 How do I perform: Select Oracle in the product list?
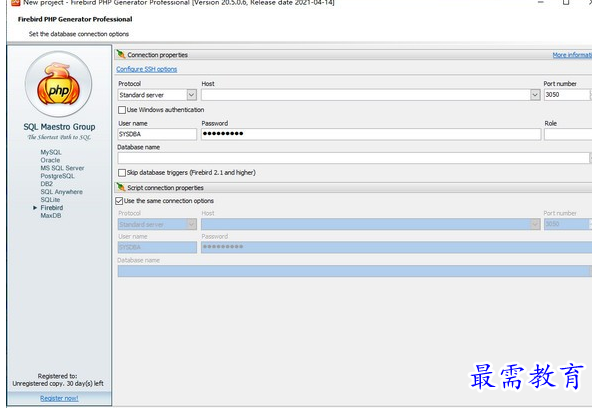[x=50, y=160]
